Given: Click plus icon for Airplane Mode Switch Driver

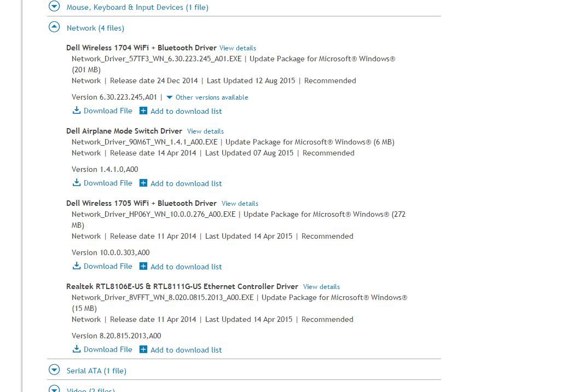Looking at the screenshot, I should point(143,183).
